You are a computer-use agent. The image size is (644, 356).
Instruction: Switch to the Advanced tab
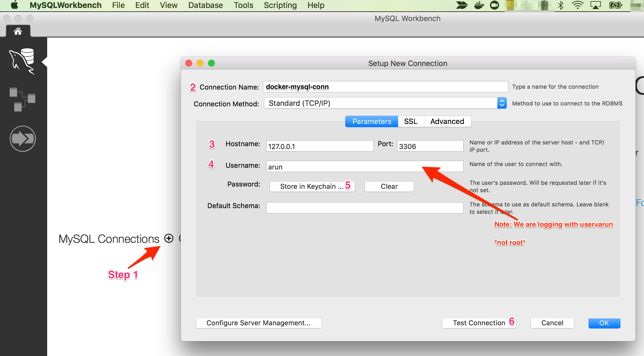tap(446, 122)
